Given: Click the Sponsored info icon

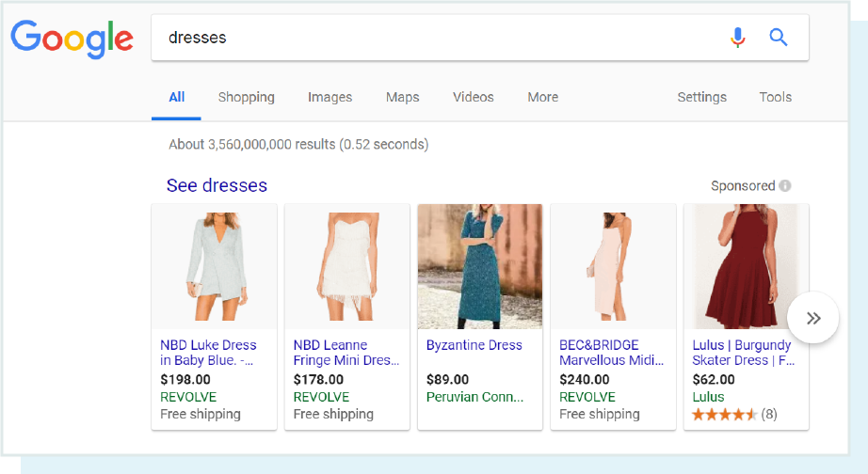Looking at the screenshot, I should (x=785, y=186).
